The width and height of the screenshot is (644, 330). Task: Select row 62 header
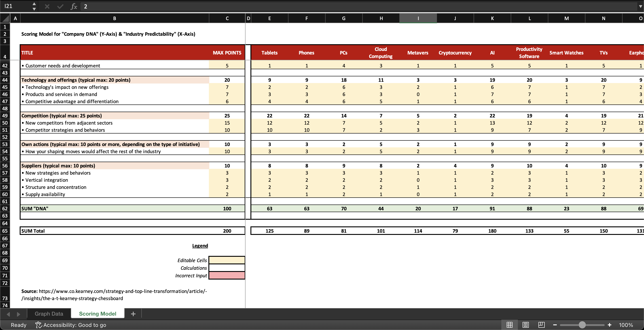point(5,209)
